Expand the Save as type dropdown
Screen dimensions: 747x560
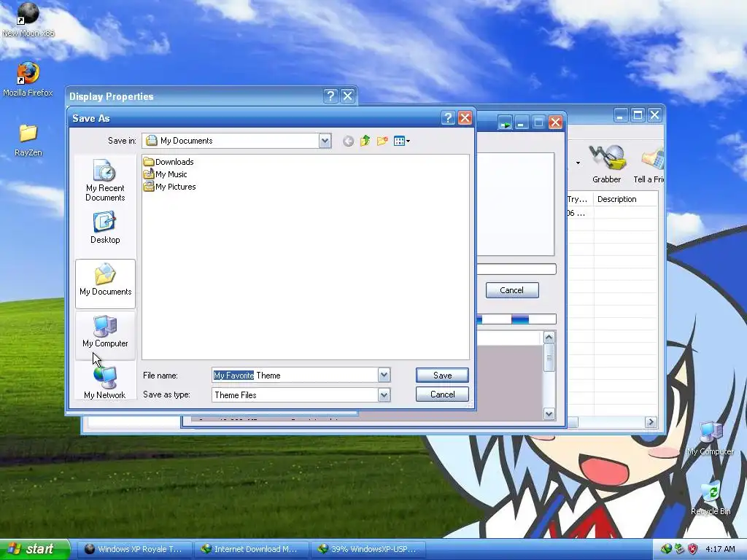point(384,394)
